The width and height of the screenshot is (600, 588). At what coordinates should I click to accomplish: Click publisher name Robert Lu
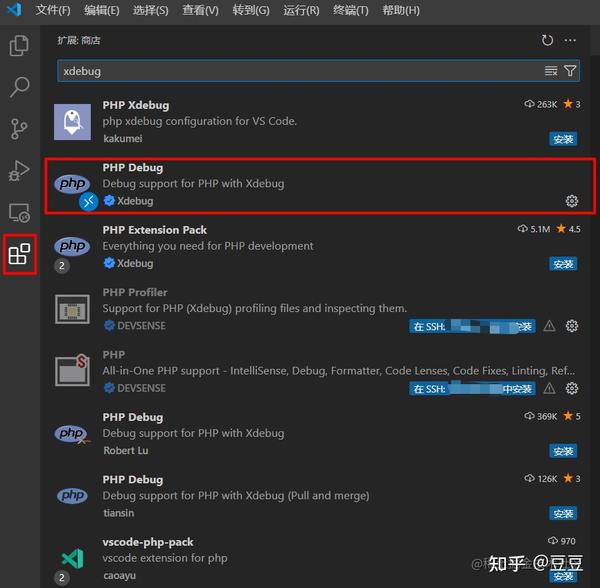click(126, 451)
